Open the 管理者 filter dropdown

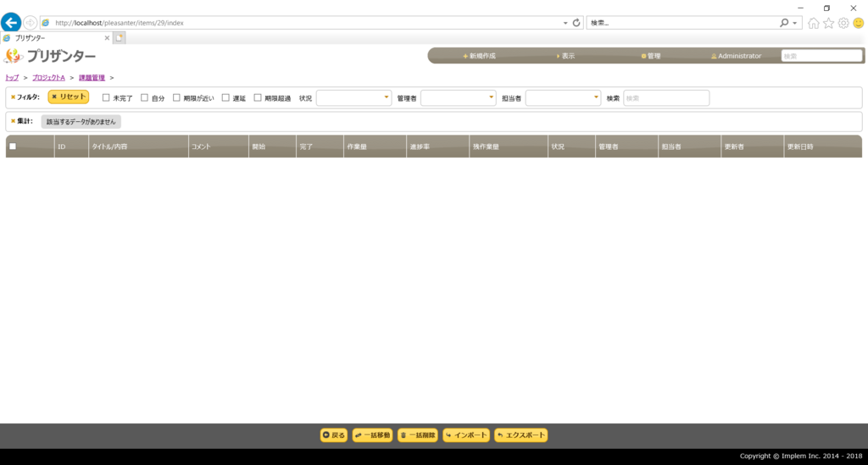click(459, 98)
